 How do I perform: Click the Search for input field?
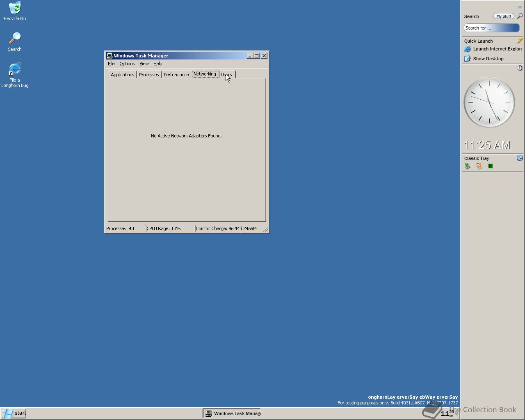pyautogui.click(x=491, y=28)
